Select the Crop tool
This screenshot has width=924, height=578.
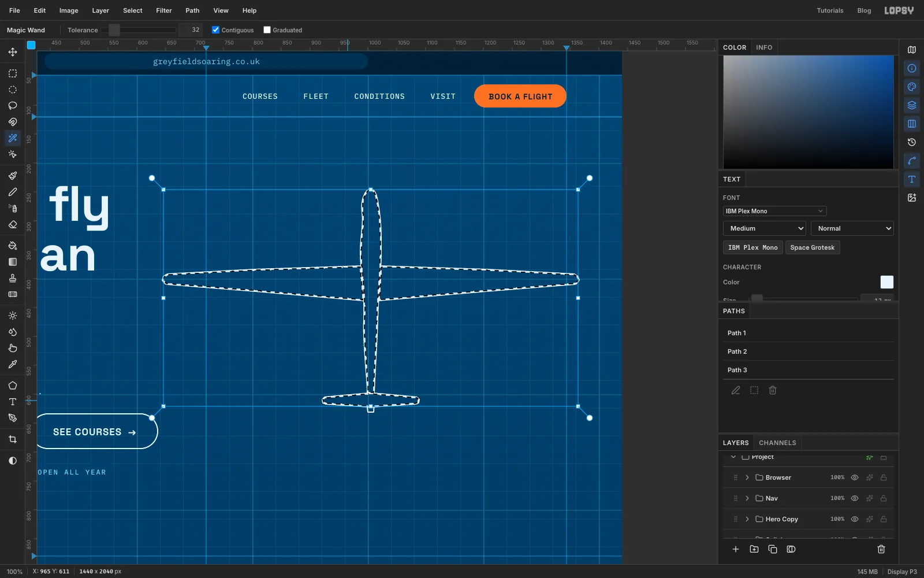pyautogui.click(x=13, y=439)
